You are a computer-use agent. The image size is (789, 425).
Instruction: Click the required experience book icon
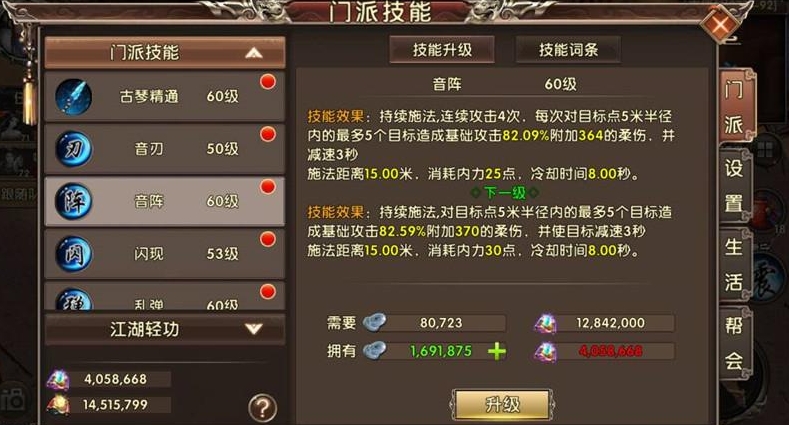[545, 323]
